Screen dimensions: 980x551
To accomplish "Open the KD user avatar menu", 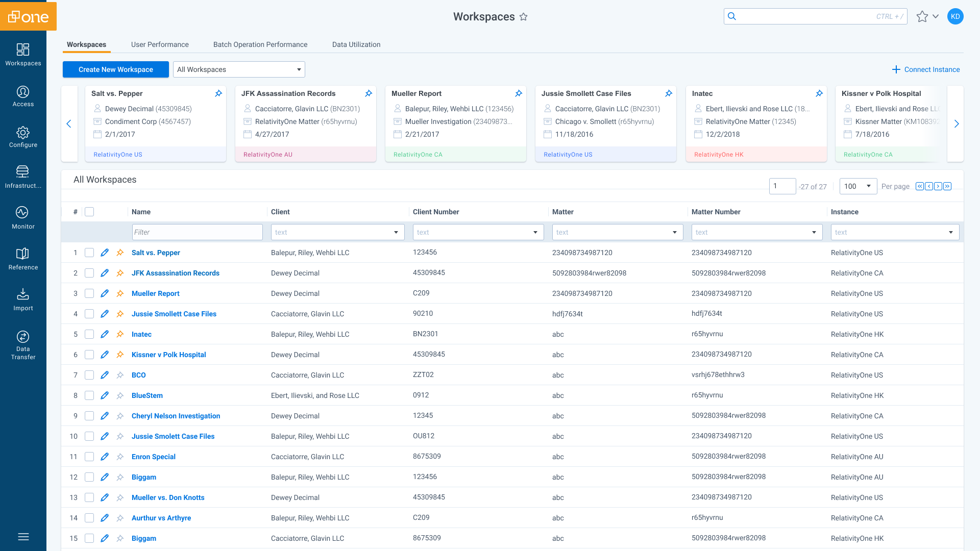I will tap(955, 16).
